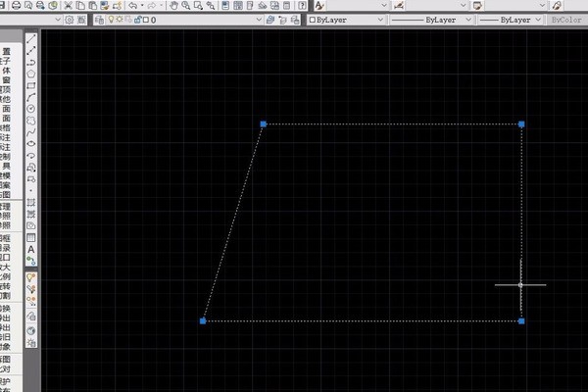Viewport: 588px width, 392px height.
Task: Click the workspace settings gear button
Action: 70,20
